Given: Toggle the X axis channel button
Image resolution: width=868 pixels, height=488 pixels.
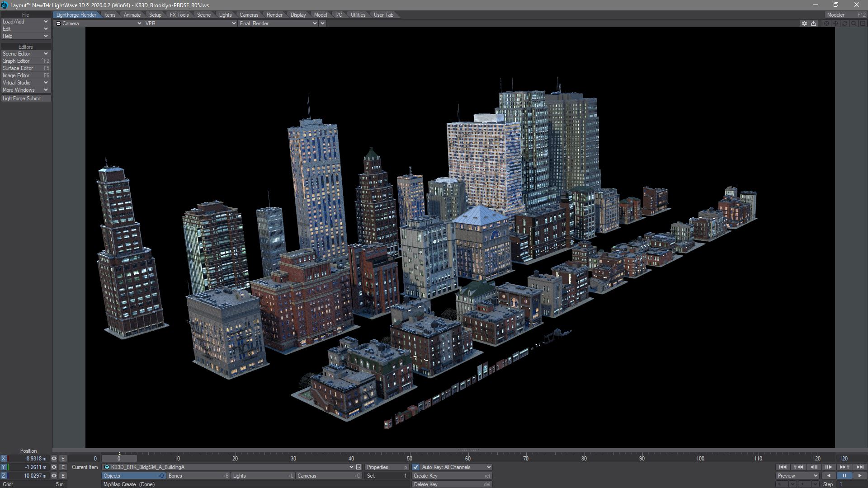Looking at the screenshot, I should pos(4,459).
